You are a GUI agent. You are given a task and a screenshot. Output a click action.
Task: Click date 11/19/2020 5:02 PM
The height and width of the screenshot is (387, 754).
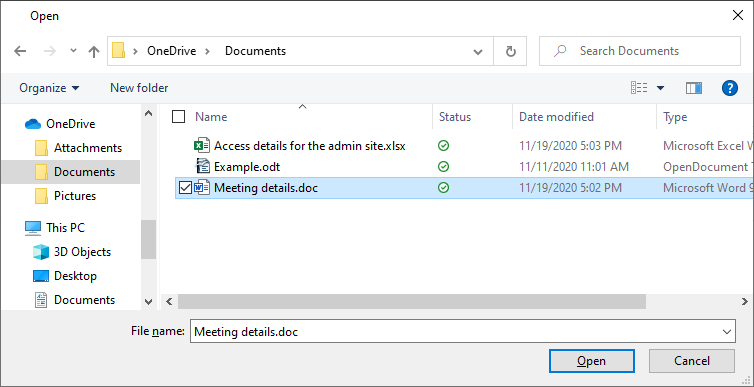tap(571, 188)
